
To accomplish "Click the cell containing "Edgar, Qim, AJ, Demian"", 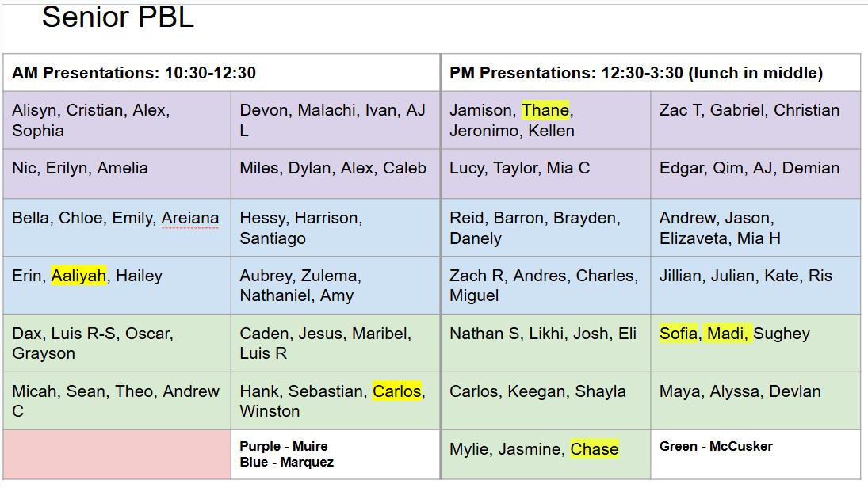I will (x=749, y=168).
